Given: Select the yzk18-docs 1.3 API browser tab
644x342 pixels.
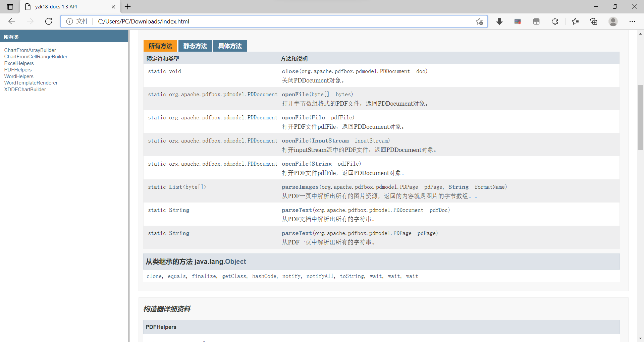Looking at the screenshot, I should click(60, 6).
